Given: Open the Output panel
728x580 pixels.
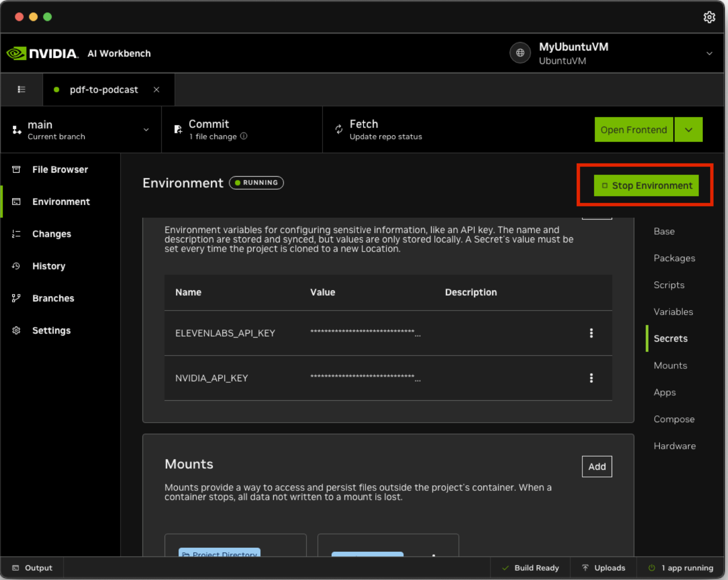Looking at the screenshot, I should 33,568.
